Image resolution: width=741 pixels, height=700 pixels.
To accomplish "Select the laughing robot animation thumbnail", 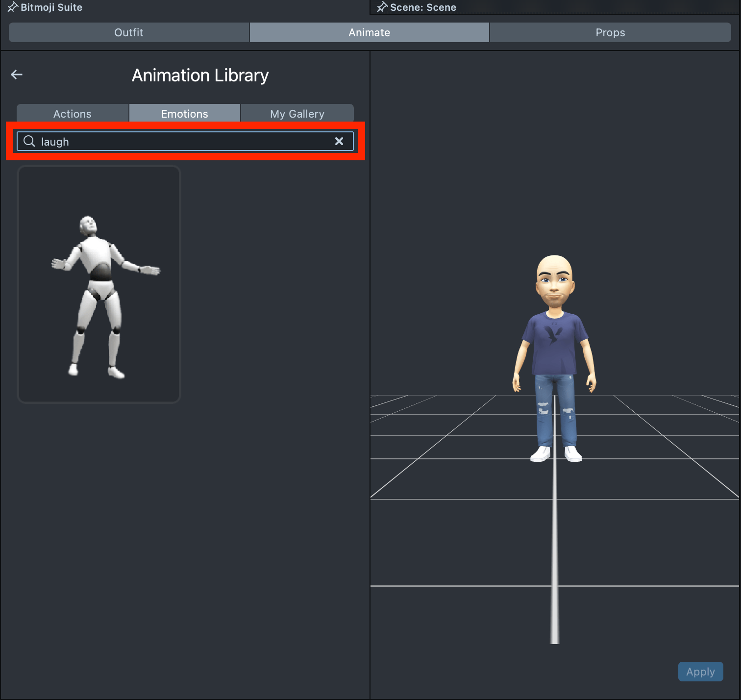I will [99, 284].
